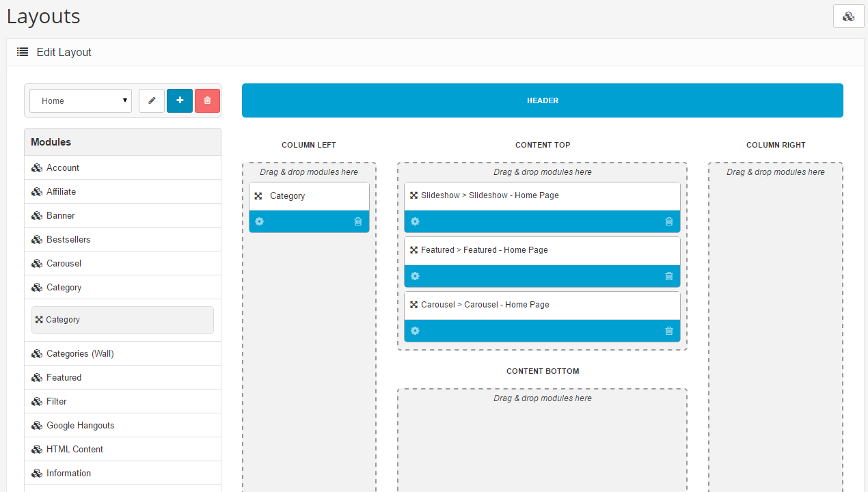Click trash icon on Carousel - Home Page module
Viewport: 868px width, 492px height.
pyautogui.click(x=668, y=330)
